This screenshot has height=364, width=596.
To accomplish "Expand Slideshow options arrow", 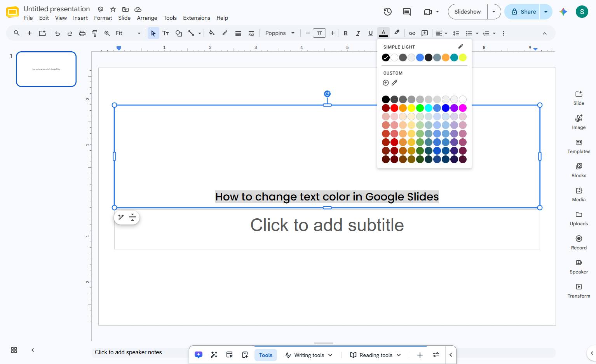I will pos(494,12).
